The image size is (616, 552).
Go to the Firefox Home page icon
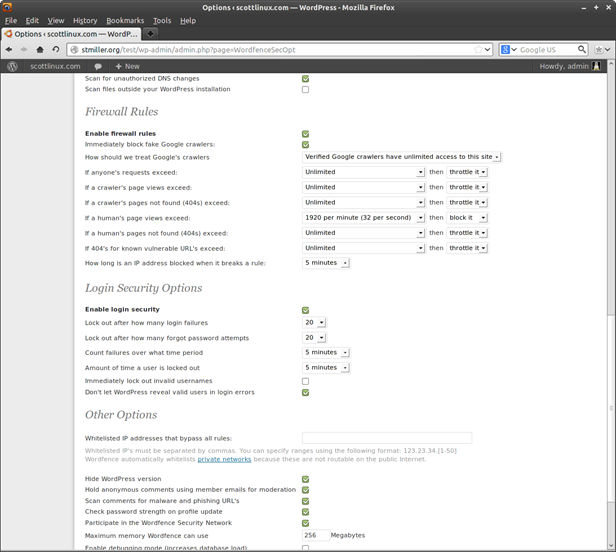coord(41,49)
